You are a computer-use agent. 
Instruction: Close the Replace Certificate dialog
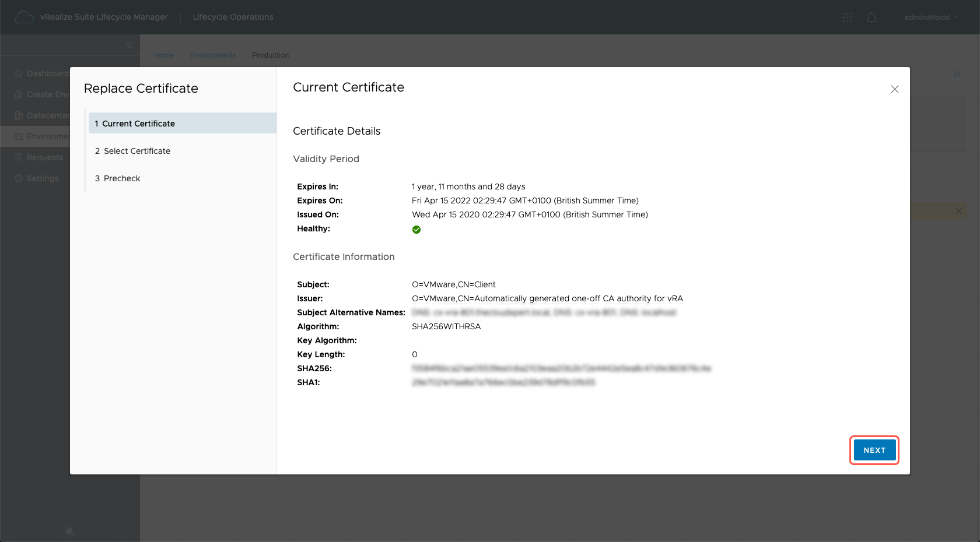[894, 89]
